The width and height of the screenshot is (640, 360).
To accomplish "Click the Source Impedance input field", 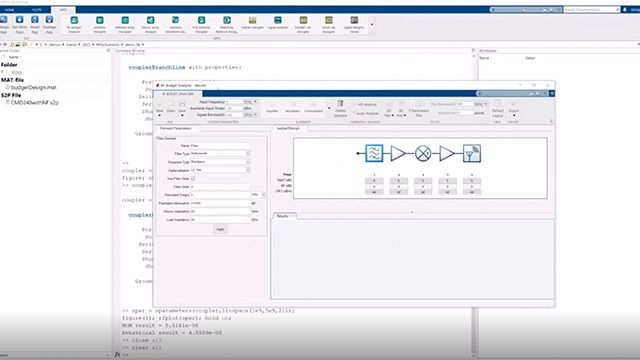I will (x=220, y=211).
